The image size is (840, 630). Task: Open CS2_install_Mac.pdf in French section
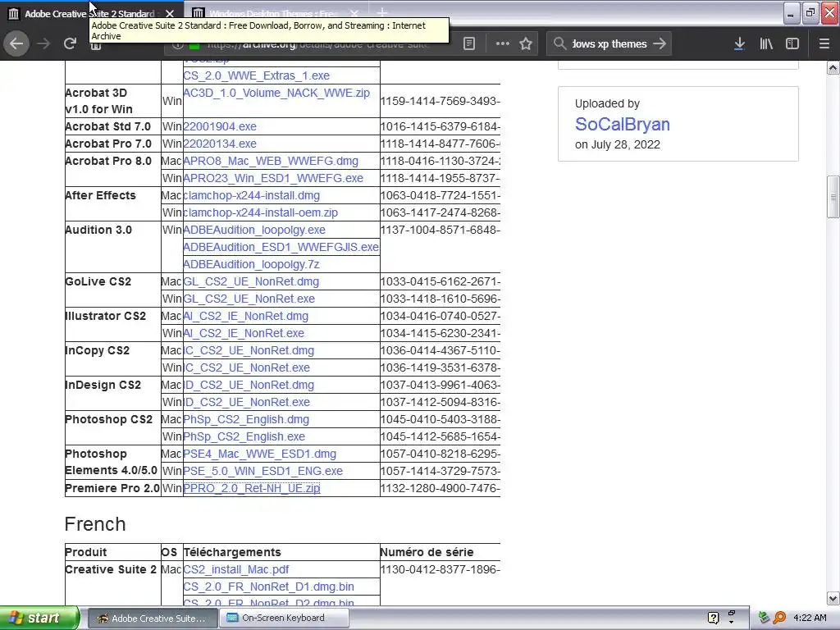(x=235, y=569)
